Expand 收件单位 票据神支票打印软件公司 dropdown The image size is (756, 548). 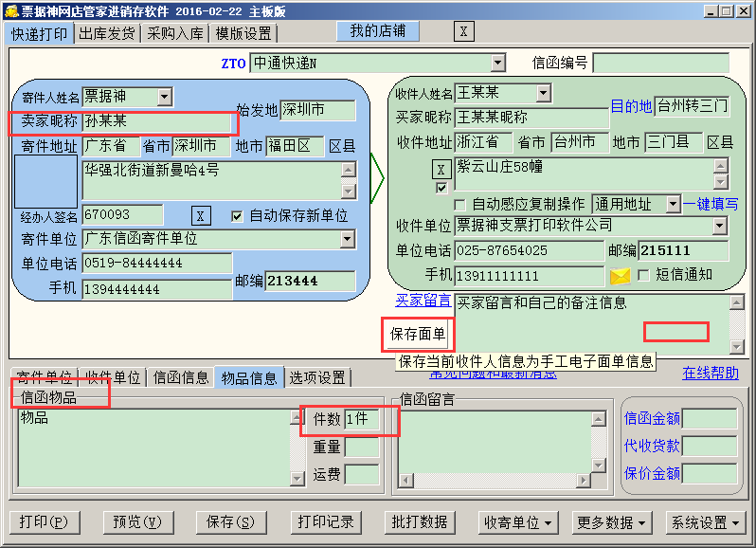pyautogui.click(x=719, y=226)
